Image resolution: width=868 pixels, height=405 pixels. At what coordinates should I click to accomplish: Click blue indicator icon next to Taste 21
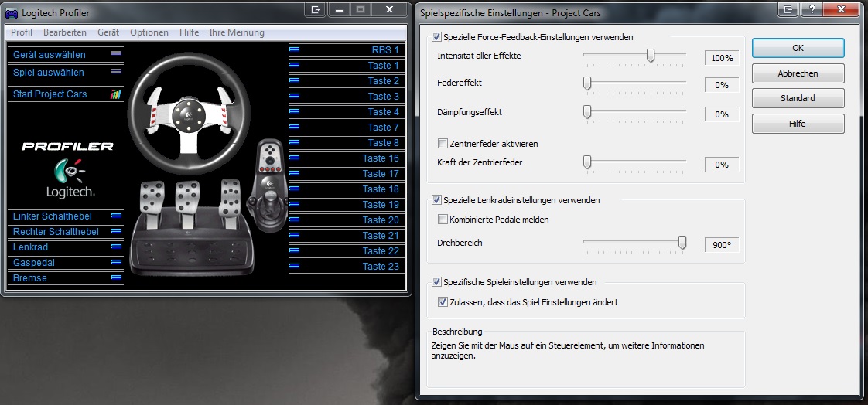click(295, 235)
